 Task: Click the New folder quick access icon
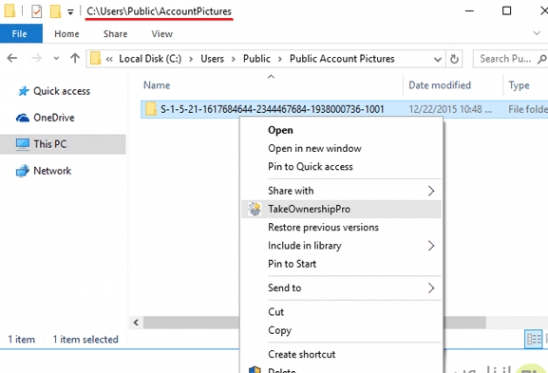[x=55, y=11]
